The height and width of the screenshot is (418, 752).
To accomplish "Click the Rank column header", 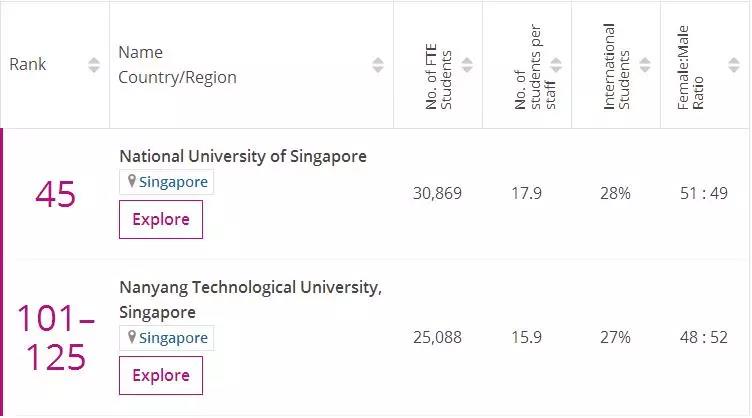I will point(29,65).
